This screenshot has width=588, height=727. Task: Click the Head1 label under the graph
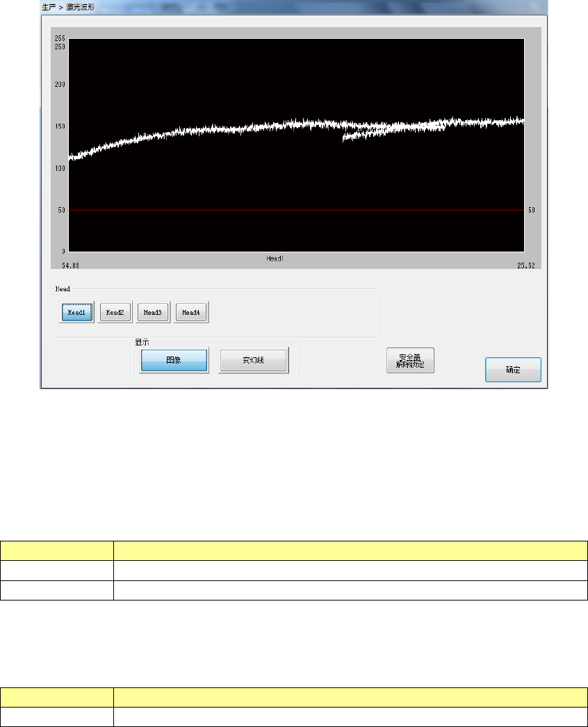click(275, 259)
